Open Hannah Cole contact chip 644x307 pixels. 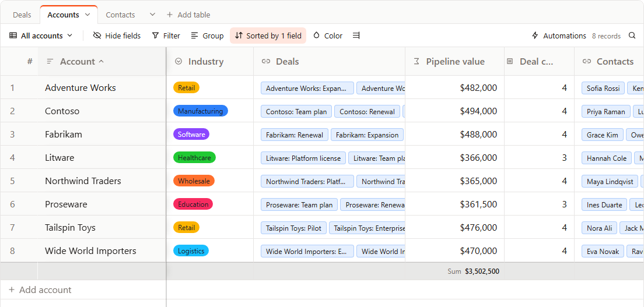[x=607, y=158]
